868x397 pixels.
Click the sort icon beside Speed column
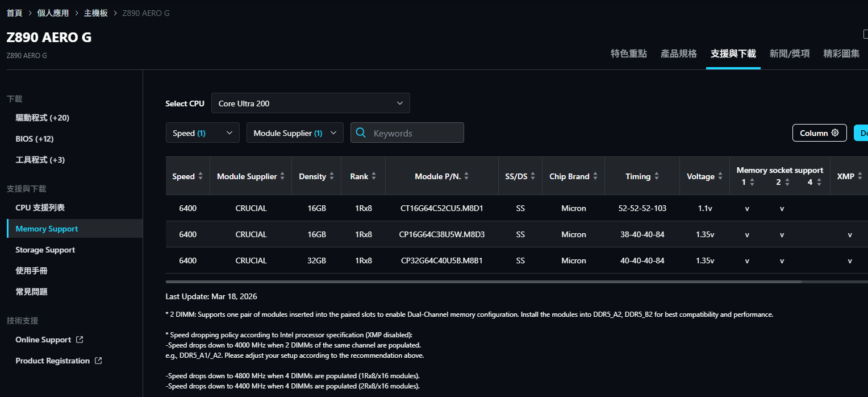[200, 176]
